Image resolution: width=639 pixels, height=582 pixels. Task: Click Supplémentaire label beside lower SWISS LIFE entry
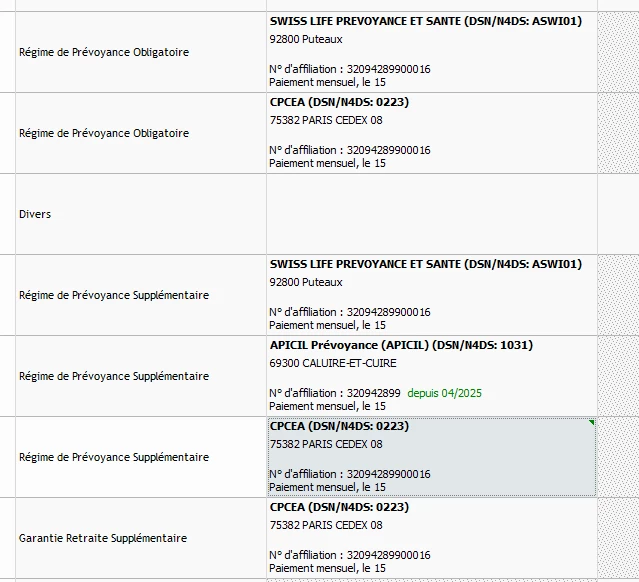click(x=114, y=295)
